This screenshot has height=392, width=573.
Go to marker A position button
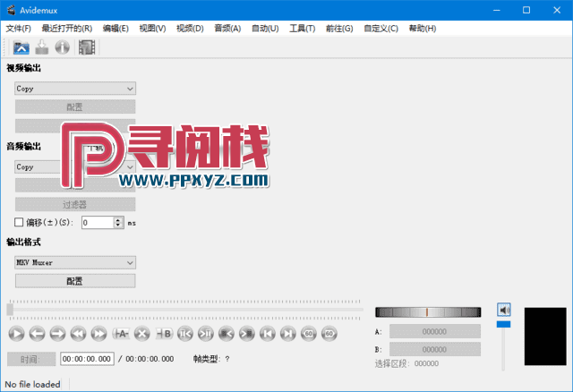[x=185, y=334]
